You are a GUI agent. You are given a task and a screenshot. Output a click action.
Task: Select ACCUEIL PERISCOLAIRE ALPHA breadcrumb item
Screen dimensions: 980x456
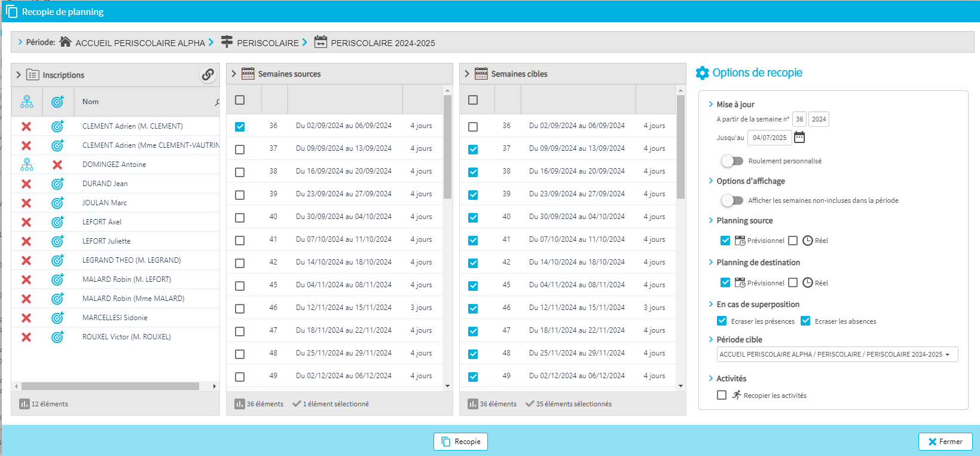[x=140, y=43]
